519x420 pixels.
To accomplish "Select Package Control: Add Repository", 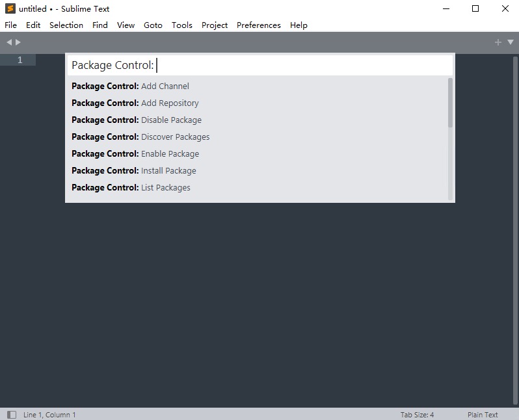I will point(256,103).
